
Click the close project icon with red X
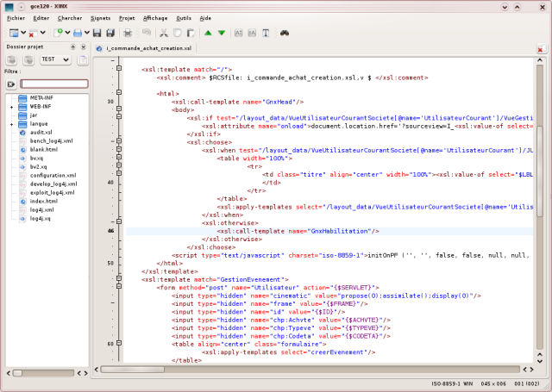(x=33, y=33)
